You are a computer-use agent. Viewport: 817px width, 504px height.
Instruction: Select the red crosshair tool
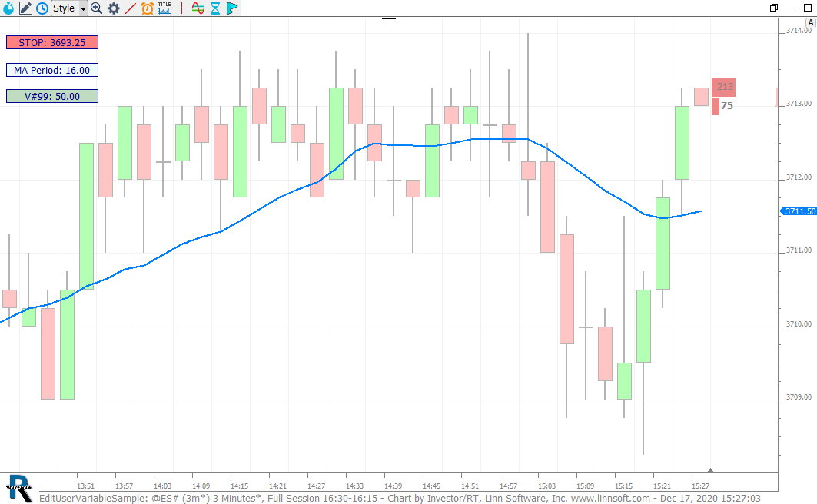click(x=181, y=8)
